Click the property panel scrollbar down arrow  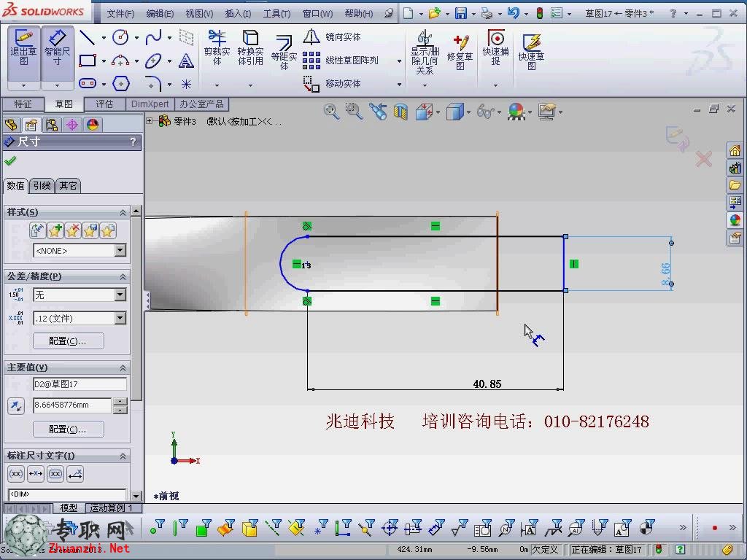[x=136, y=495]
